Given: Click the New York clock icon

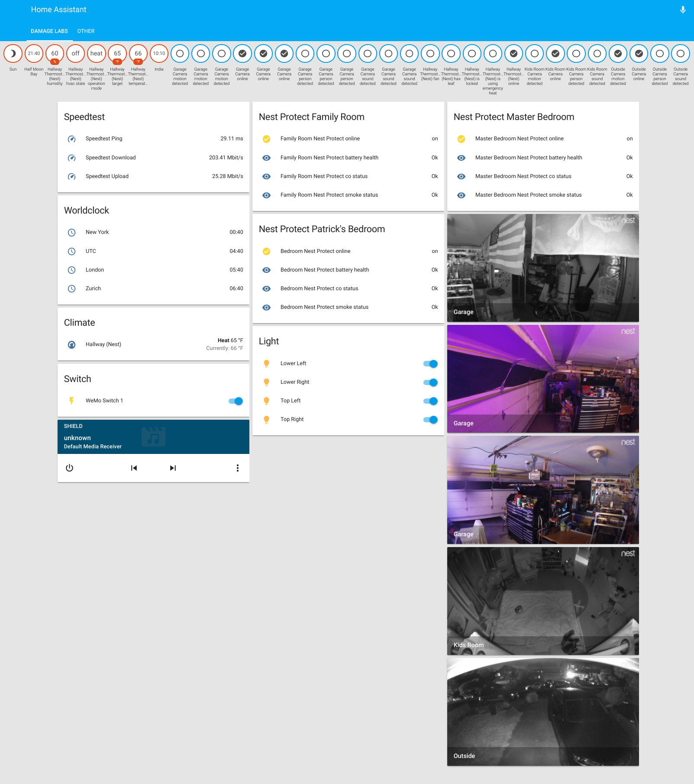Looking at the screenshot, I should 72,233.
